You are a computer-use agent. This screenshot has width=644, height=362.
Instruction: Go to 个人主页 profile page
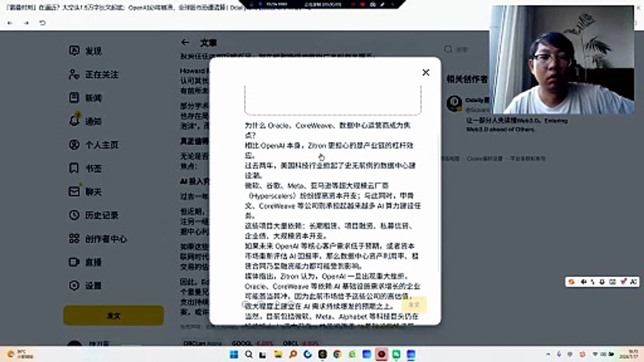tap(94, 145)
